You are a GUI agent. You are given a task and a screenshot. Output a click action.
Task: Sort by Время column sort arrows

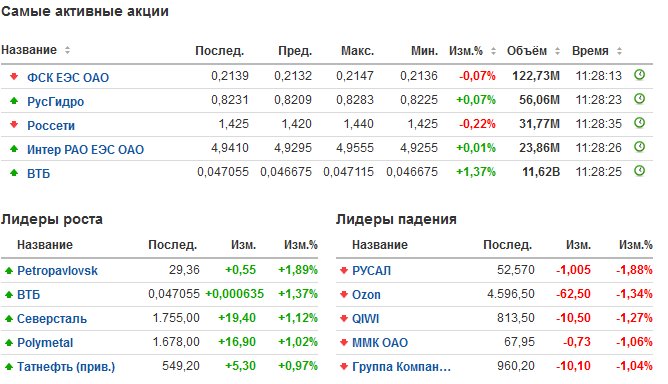coord(619,51)
